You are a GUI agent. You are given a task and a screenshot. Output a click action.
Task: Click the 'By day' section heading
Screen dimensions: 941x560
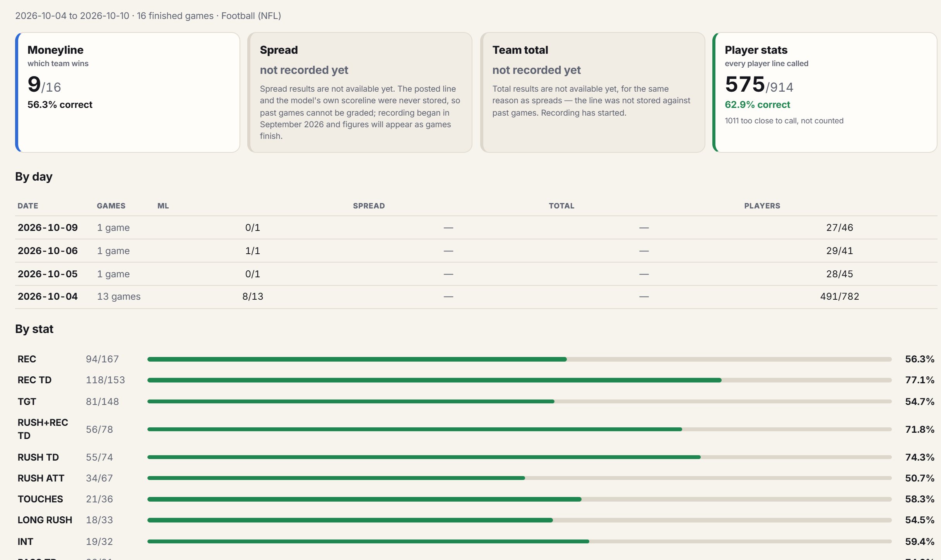[34, 177]
